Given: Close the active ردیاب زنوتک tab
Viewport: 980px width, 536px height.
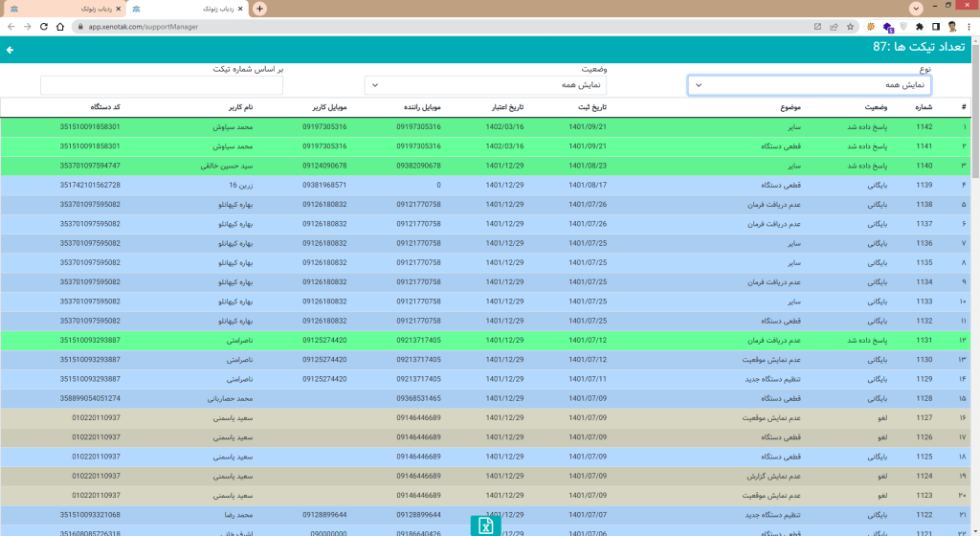Looking at the screenshot, I should point(239,8).
